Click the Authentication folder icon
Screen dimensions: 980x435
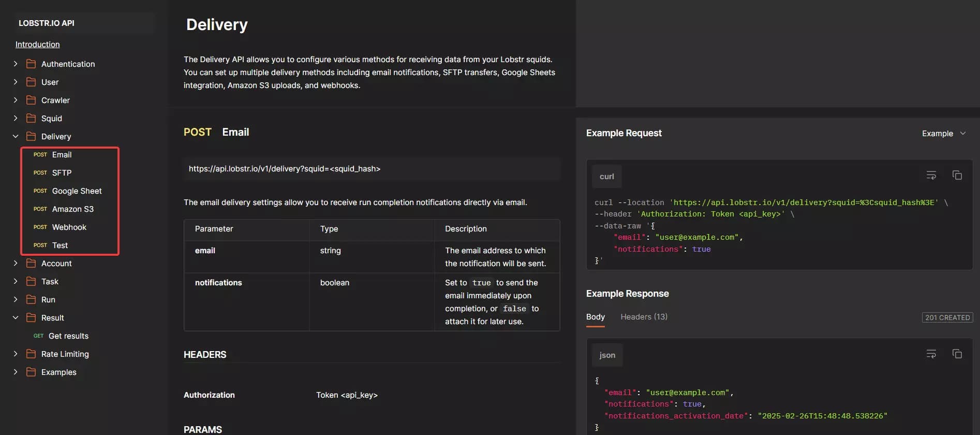[31, 64]
